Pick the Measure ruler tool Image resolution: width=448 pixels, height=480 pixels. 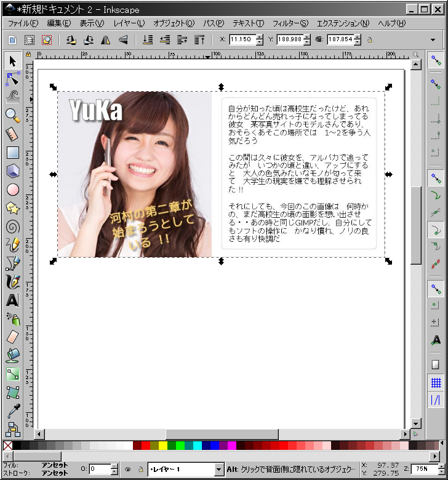point(13,134)
